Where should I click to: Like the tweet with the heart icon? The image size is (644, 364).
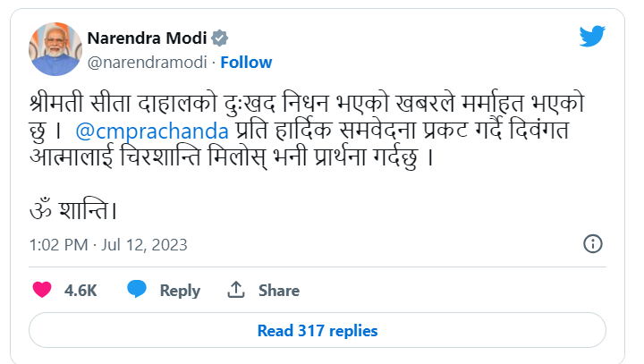pyautogui.click(x=42, y=290)
